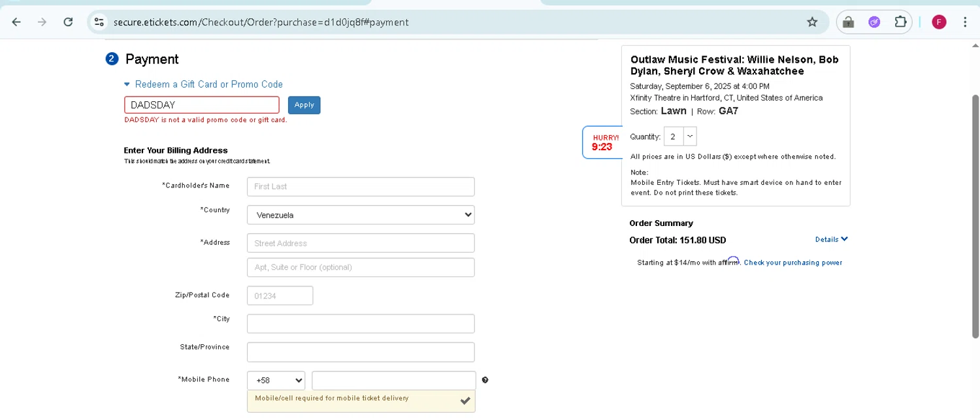
Task: Bookmark this page with the star icon
Action: click(x=812, y=22)
